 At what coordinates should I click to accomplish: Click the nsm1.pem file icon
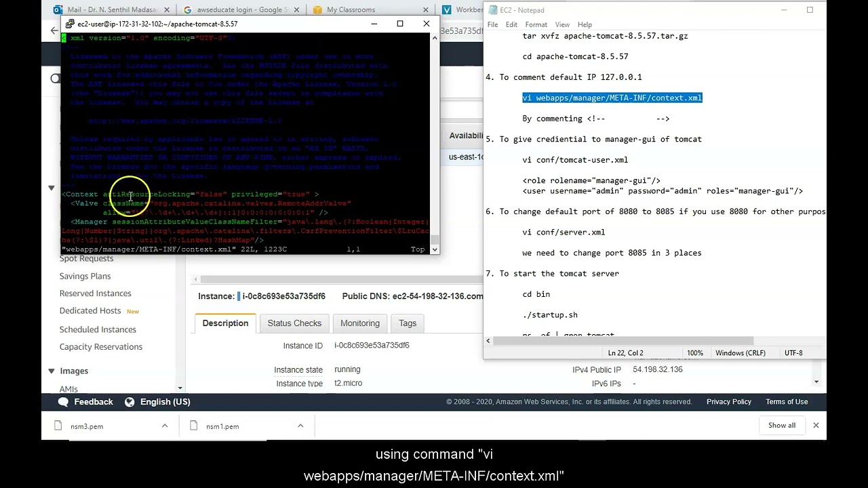coord(194,426)
